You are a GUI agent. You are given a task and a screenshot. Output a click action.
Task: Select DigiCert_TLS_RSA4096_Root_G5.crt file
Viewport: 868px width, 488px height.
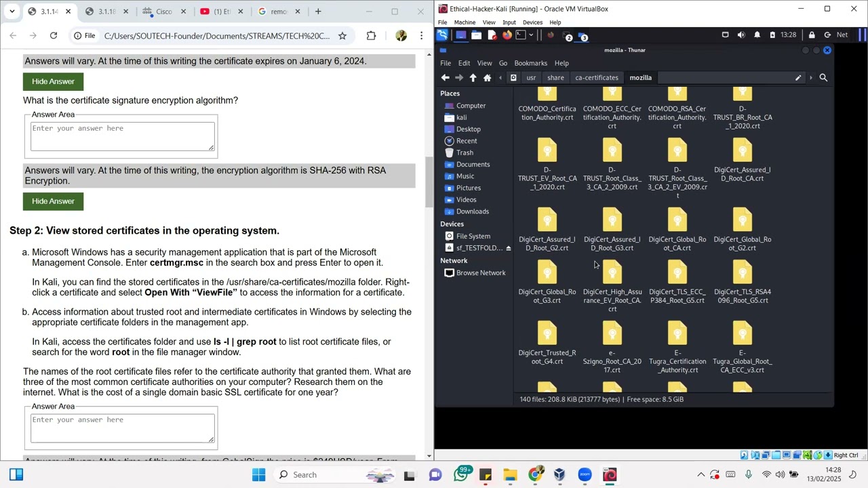(x=743, y=283)
